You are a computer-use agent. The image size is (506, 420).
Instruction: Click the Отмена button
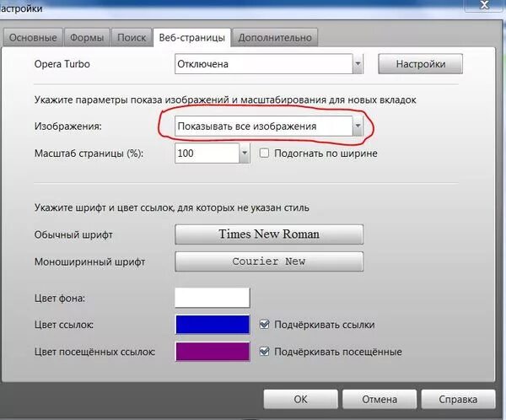point(379,400)
